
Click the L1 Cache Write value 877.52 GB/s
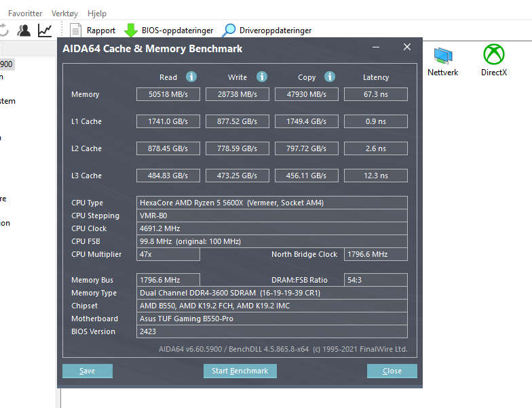tap(237, 121)
